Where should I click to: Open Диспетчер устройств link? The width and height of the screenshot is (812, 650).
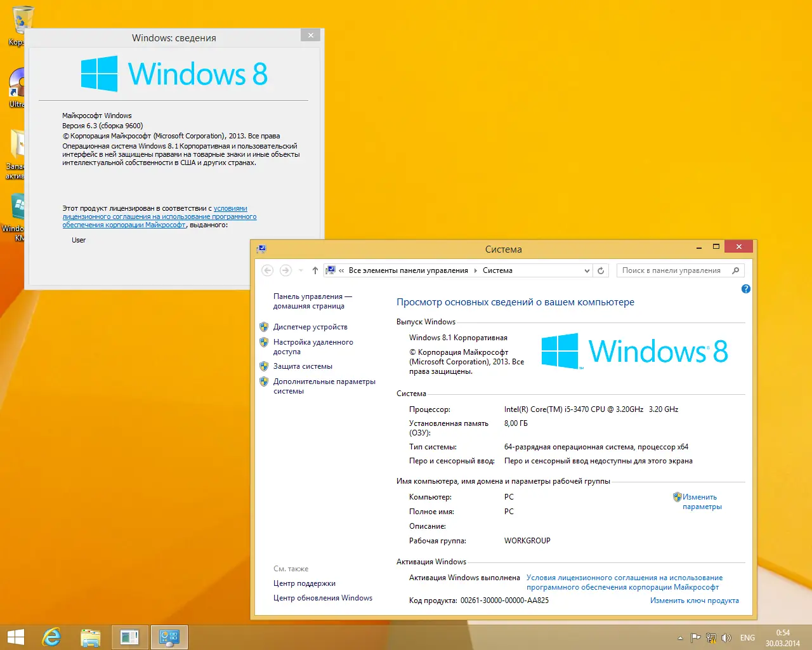click(x=310, y=327)
